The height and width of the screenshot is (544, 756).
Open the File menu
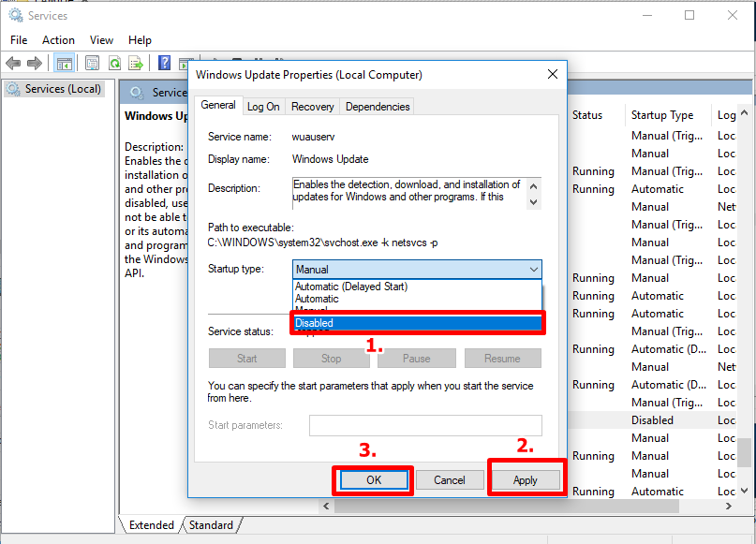tap(19, 40)
